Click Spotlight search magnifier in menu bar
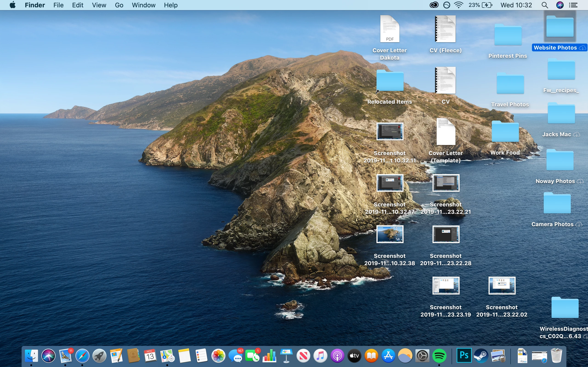 click(x=545, y=5)
